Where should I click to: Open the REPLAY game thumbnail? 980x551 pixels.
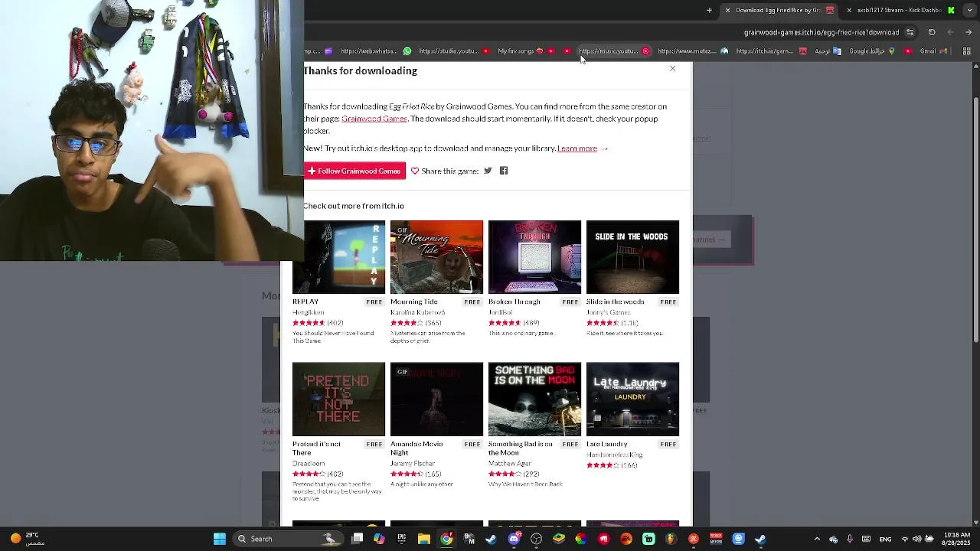(338, 257)
